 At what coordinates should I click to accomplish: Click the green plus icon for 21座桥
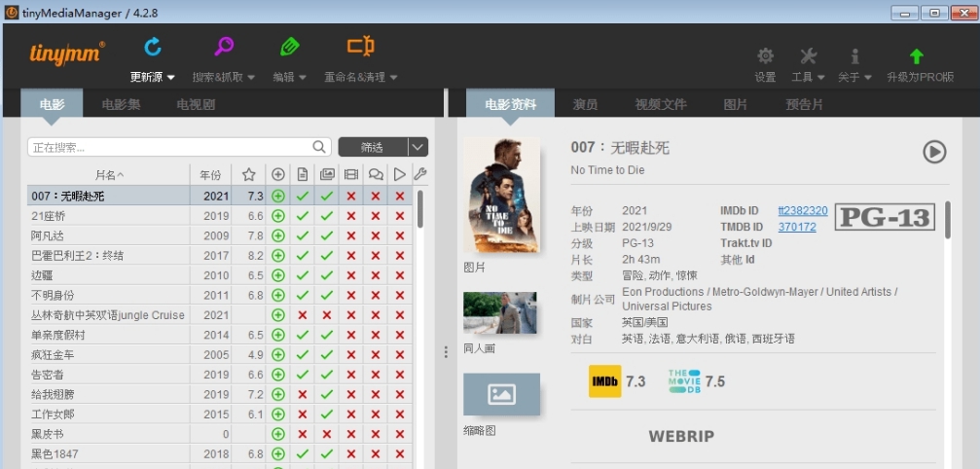click(278, 216)
